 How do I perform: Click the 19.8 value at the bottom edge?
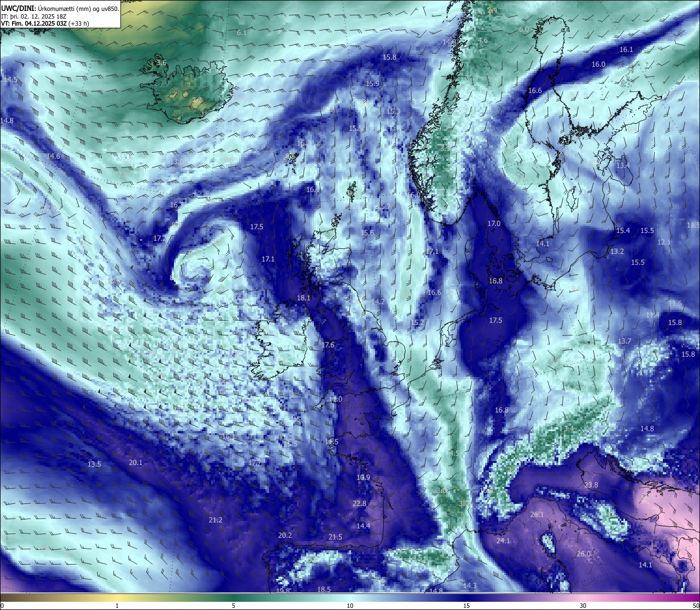tap(283, 591)
